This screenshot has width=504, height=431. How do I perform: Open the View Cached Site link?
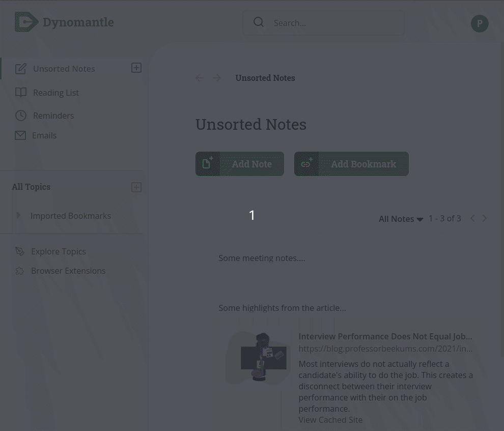330,420
